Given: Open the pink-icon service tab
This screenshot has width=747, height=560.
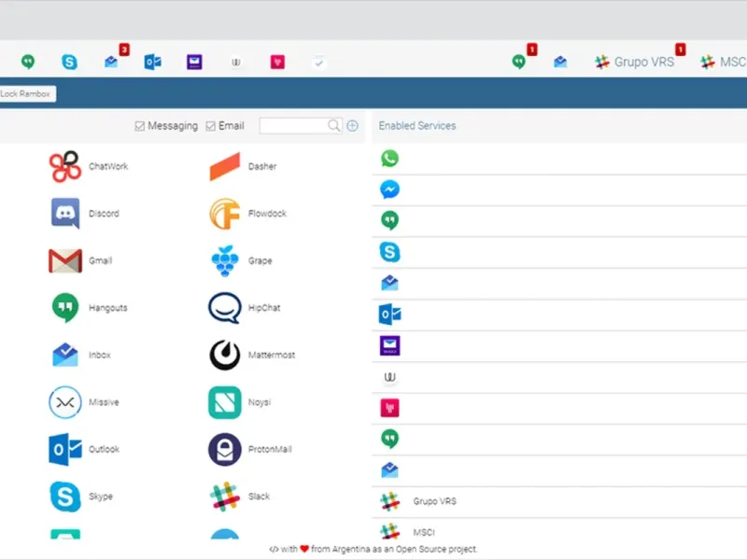Looking at the screenshot, I should [x=277, y=62].
